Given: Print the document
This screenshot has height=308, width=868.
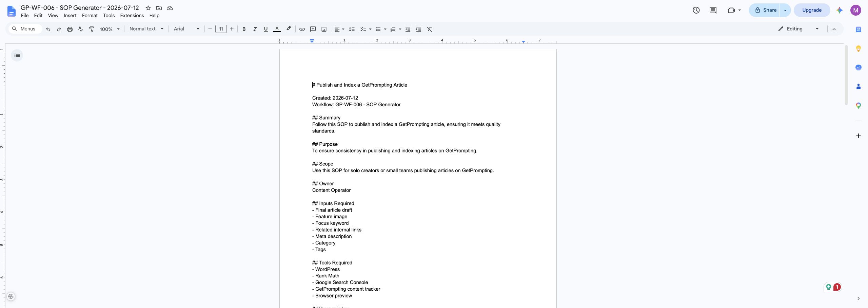Looking at the screenshot, I should 70,29.
